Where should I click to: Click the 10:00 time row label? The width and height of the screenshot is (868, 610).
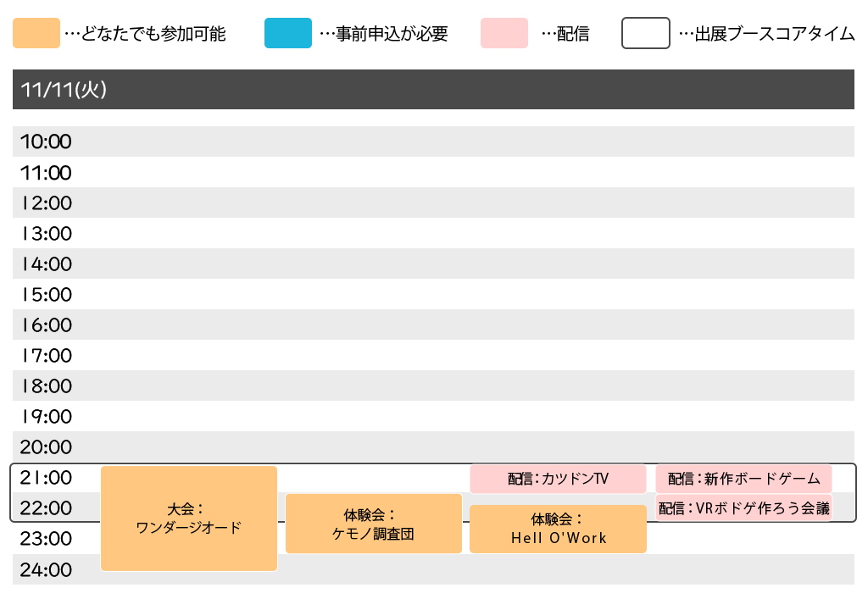[x=46, y=141]
